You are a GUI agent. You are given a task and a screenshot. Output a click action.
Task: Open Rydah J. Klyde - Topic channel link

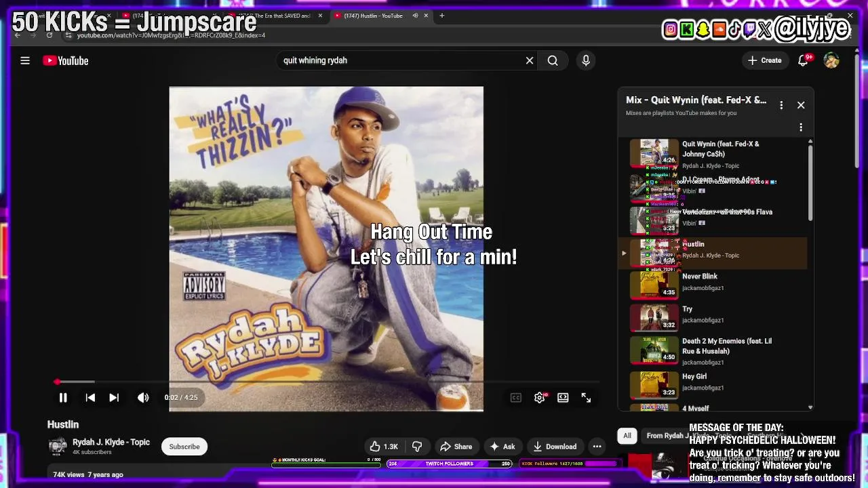(111, 442)
